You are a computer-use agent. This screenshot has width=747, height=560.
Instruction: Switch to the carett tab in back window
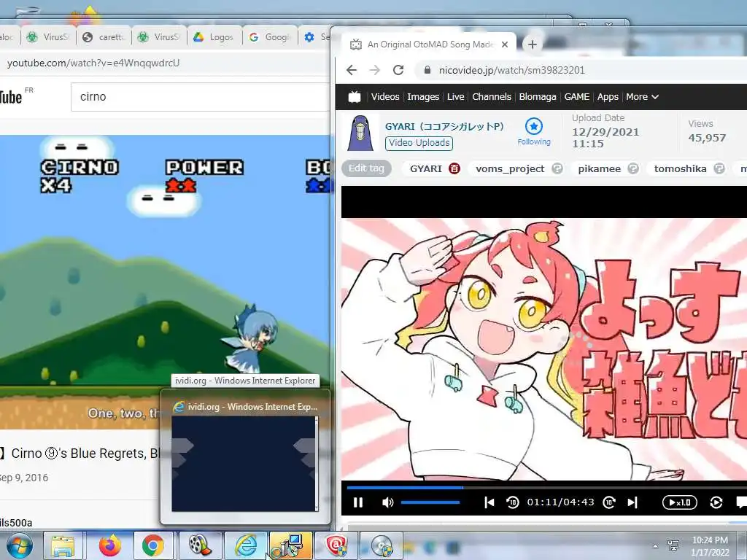104,37
